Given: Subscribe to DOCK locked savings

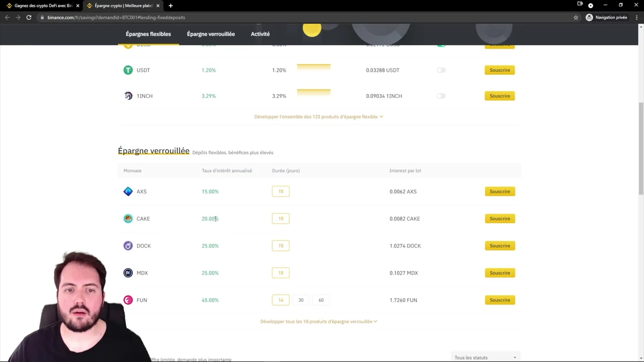Looking at the screenshot, I should coord(500,245).
